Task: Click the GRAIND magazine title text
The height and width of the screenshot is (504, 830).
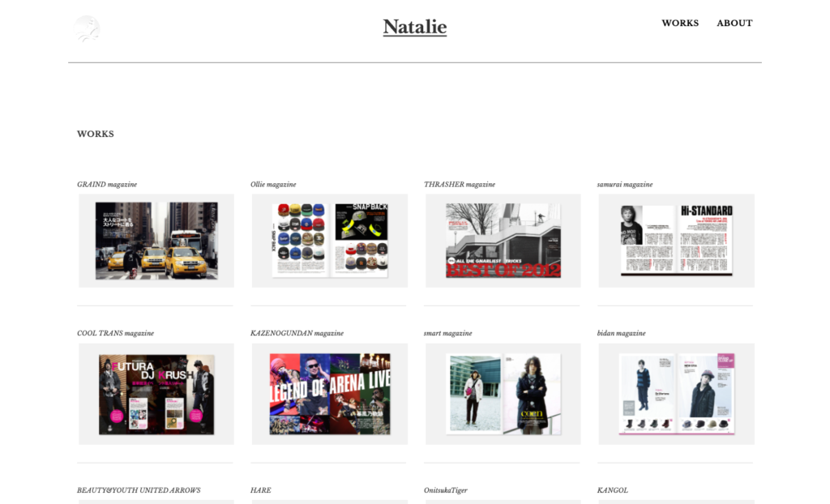Action: click(107, 184)
